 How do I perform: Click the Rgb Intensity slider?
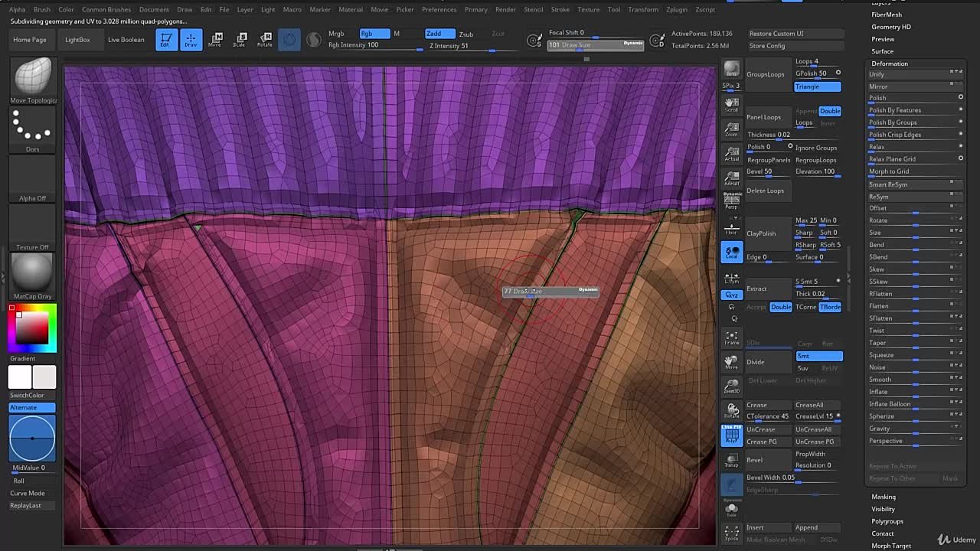pyautogui.click(x=374, y=46)
